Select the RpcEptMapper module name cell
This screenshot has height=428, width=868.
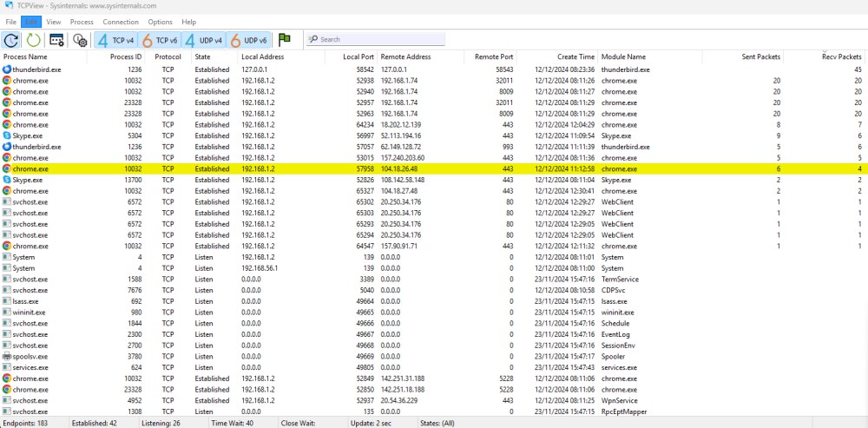coord(624,412)
